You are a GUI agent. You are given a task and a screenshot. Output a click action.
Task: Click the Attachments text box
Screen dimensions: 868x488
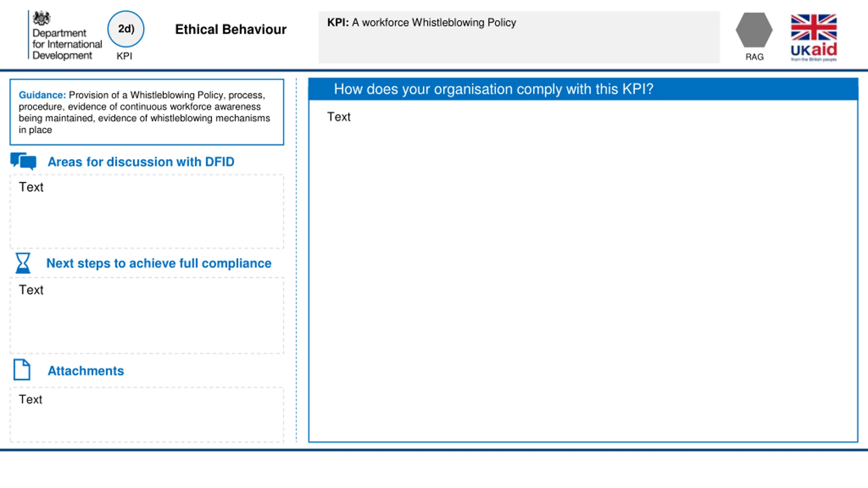147,414
